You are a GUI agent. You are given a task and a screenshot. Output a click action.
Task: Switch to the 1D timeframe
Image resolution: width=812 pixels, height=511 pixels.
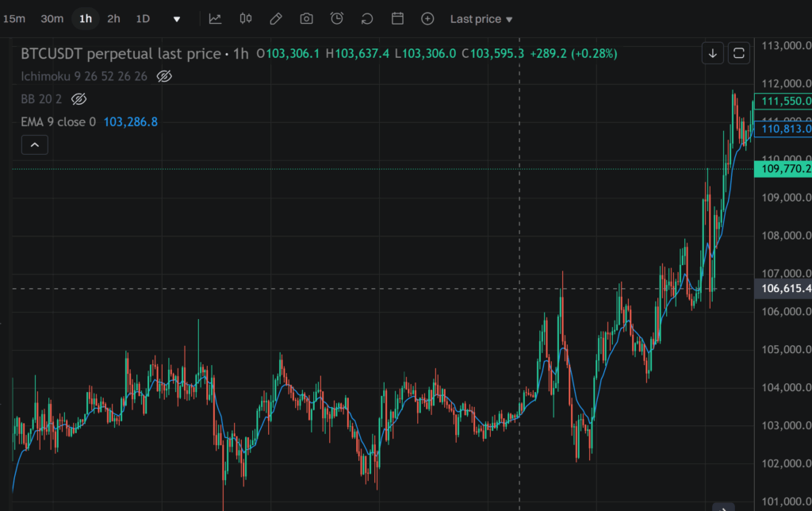pos(143,18)
